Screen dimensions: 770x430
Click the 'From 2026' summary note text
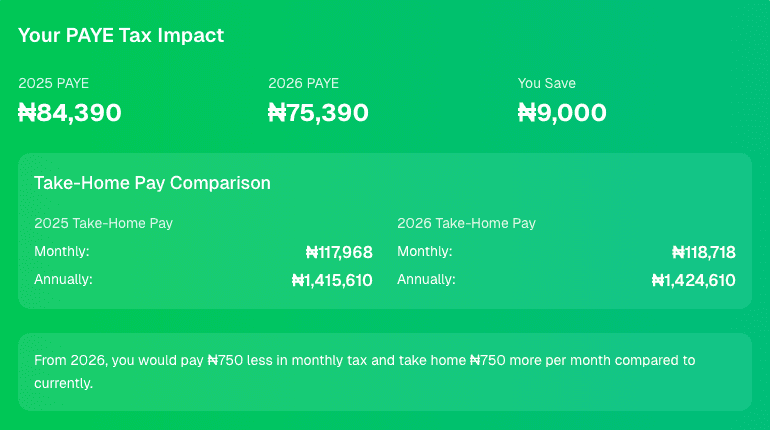coord(364,360)
